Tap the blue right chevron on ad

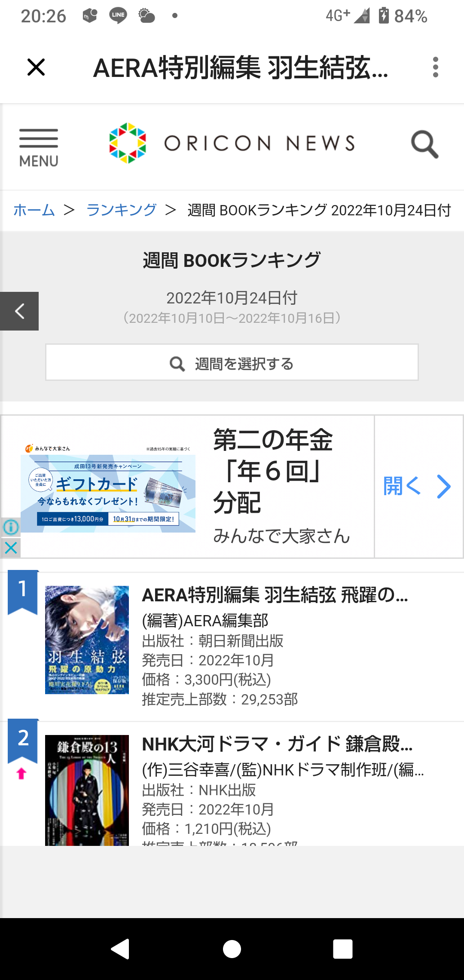point(444,486)
